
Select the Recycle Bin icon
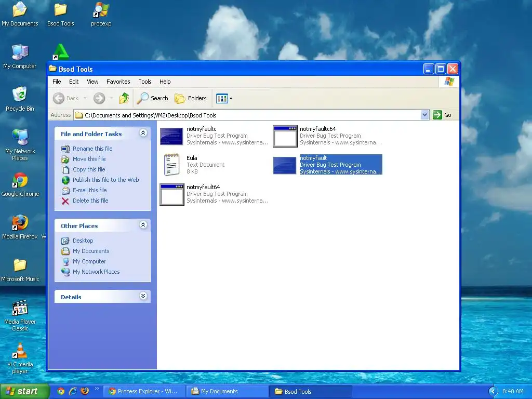pos(20,99)
